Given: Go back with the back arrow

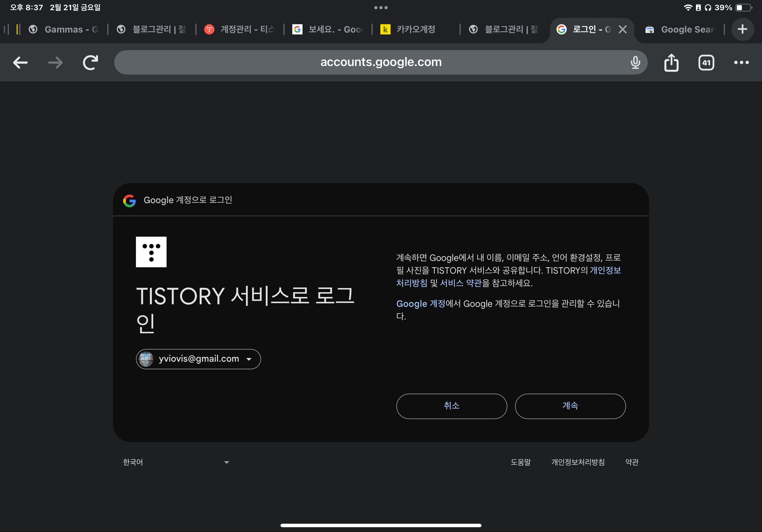Looking at the screenshot, I should (20, 63).
